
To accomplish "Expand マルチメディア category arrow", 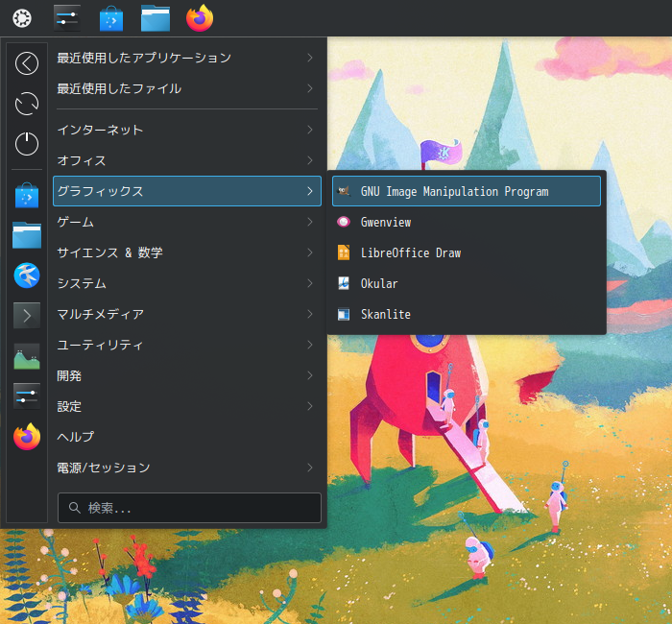I will click(310, 314).
